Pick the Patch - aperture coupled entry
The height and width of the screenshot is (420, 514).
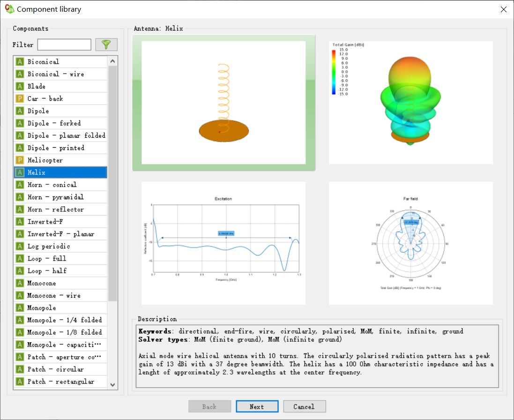[x=60, y=357]
